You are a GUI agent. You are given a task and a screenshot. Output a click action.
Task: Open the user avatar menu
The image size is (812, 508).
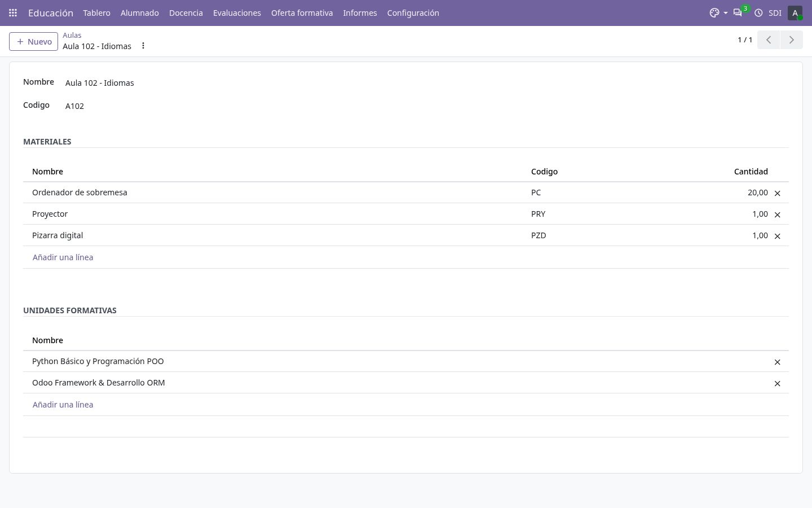795,13
